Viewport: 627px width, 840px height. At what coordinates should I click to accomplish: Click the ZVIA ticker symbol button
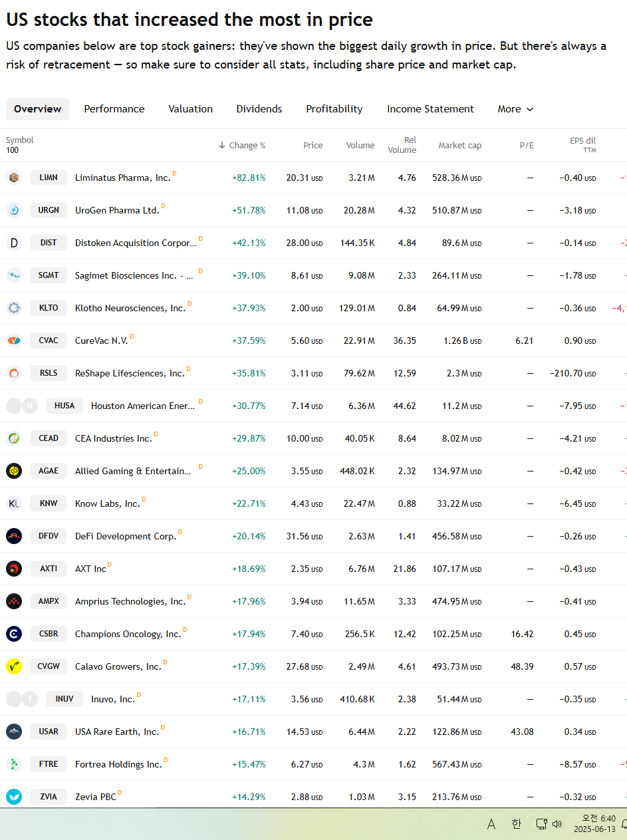[x=49, y=797]
